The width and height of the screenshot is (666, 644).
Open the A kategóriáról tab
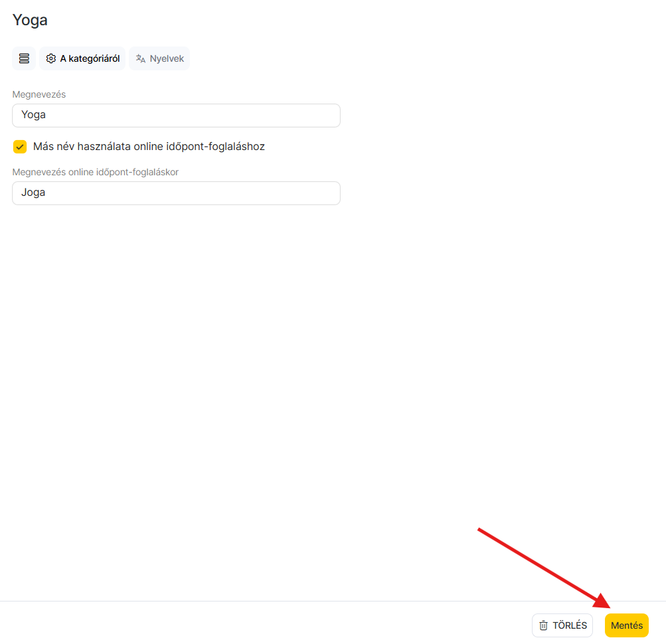coord(82,58)
